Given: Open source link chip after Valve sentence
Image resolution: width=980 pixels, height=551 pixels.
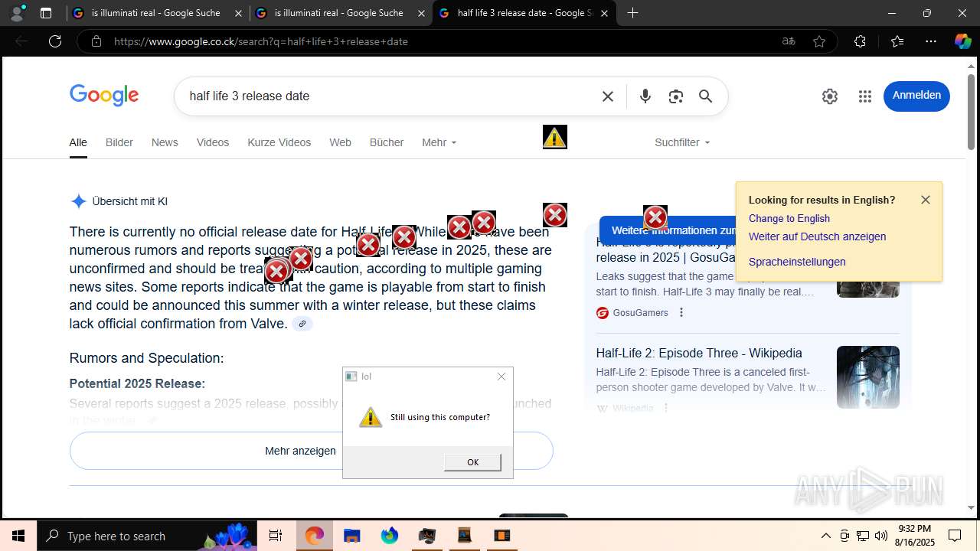Looking at the screenshot, I should (302, 324).
